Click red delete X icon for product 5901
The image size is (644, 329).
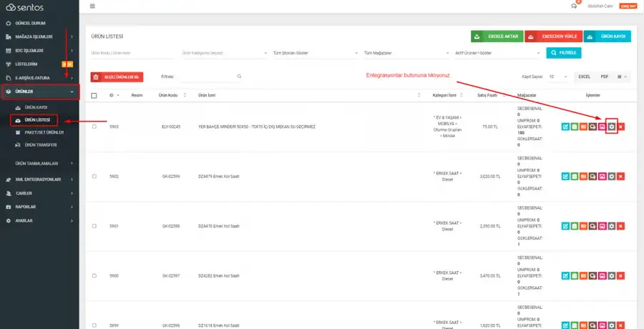(x=620, y=226)
